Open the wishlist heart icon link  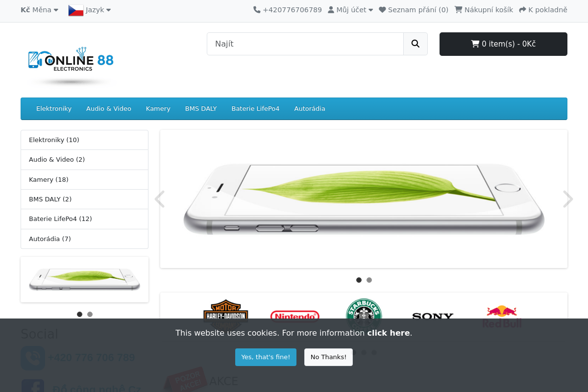click(x=414, y=10)
